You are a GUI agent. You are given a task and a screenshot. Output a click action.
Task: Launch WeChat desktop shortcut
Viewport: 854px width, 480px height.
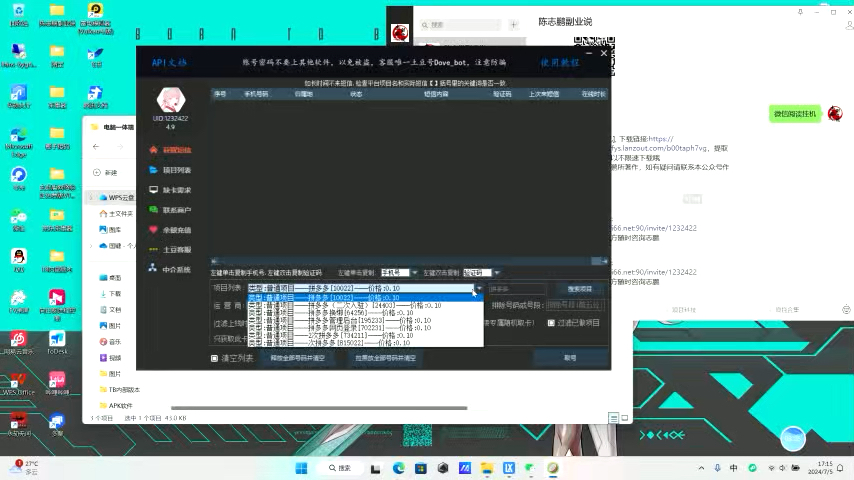coord(19,221)
